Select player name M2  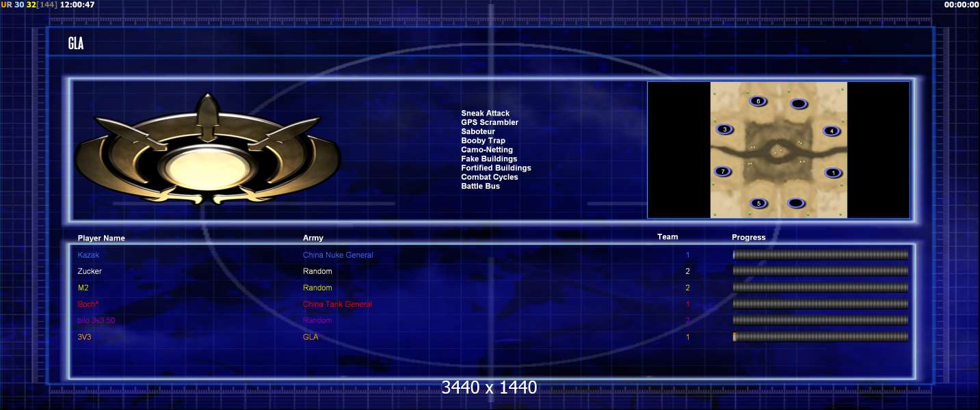(83, 288)
